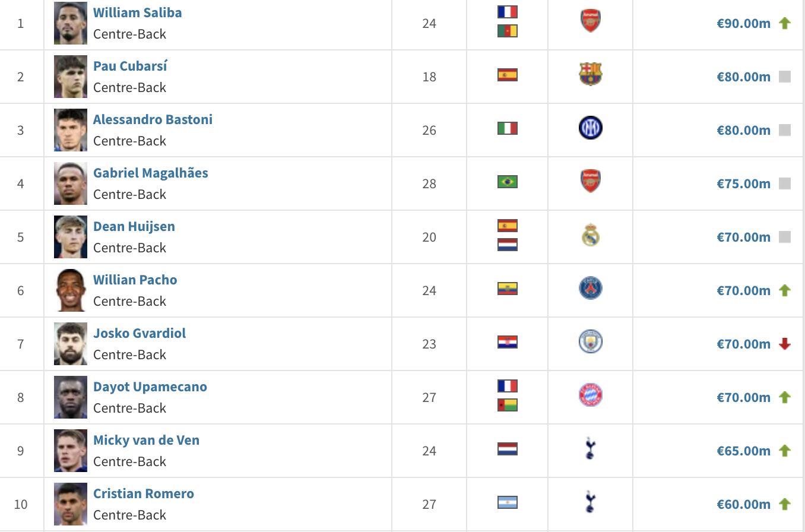Click Dayot Upamecano's player photo
This screenshot has width=805, height=532.
(x=70, y=397)
